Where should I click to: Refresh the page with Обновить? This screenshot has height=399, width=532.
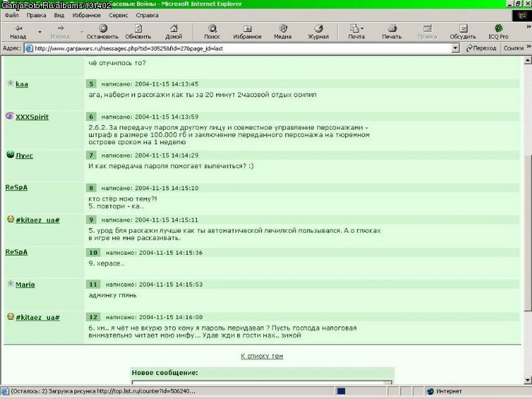click(138, 32)
